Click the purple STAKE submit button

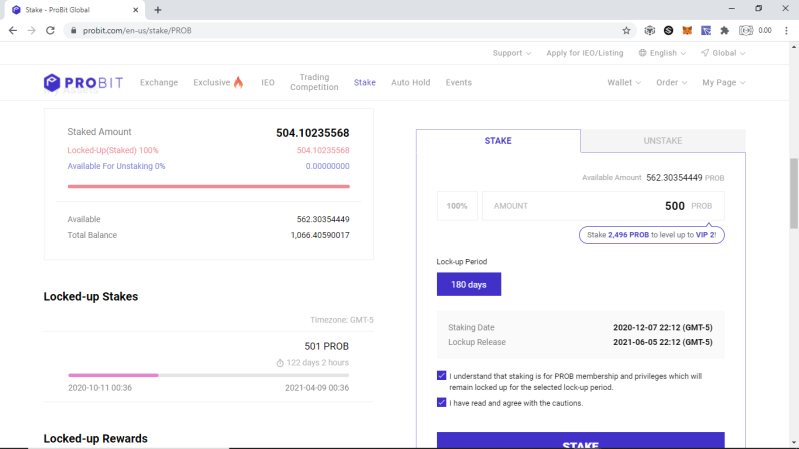click(x=580, y=440)
